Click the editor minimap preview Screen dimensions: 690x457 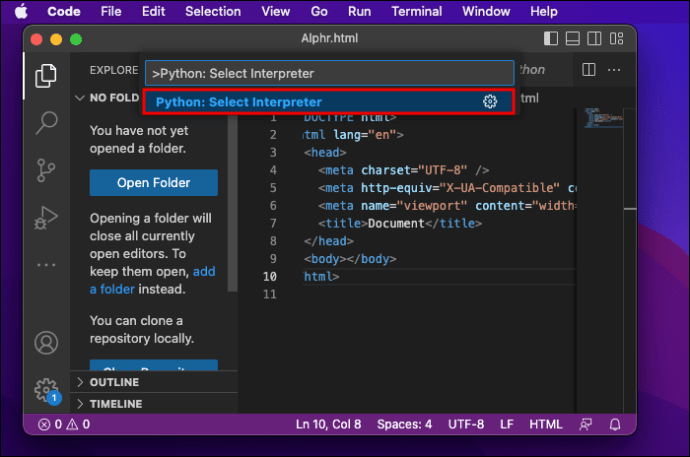pos(603,118)
